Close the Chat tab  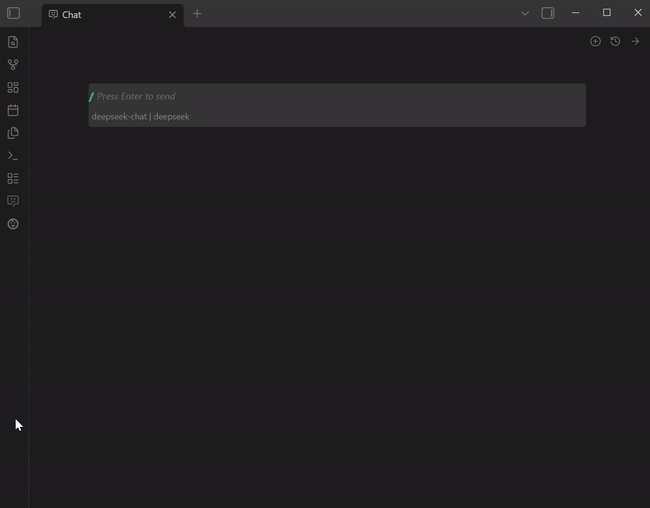point(172,15)
